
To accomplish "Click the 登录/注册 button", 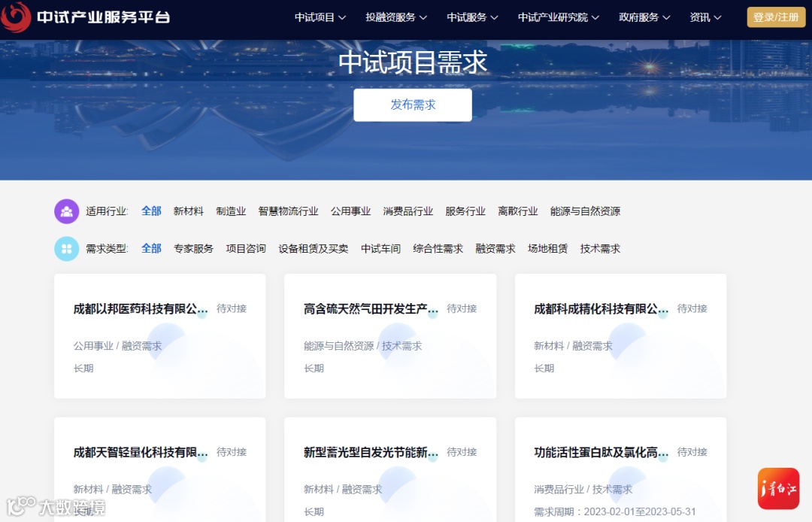I will [776, 17].
